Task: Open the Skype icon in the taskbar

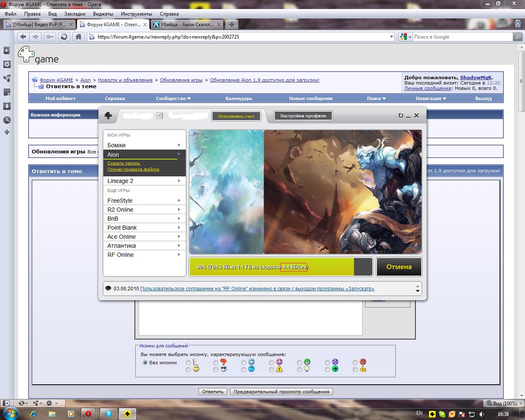Action: [x=108, y=413]
